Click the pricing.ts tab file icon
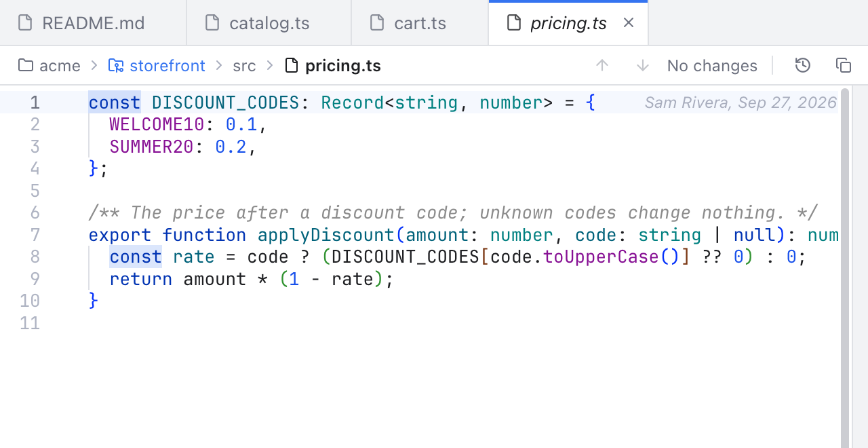This screenshot has width=868, height=448. [x=514, y=23]
